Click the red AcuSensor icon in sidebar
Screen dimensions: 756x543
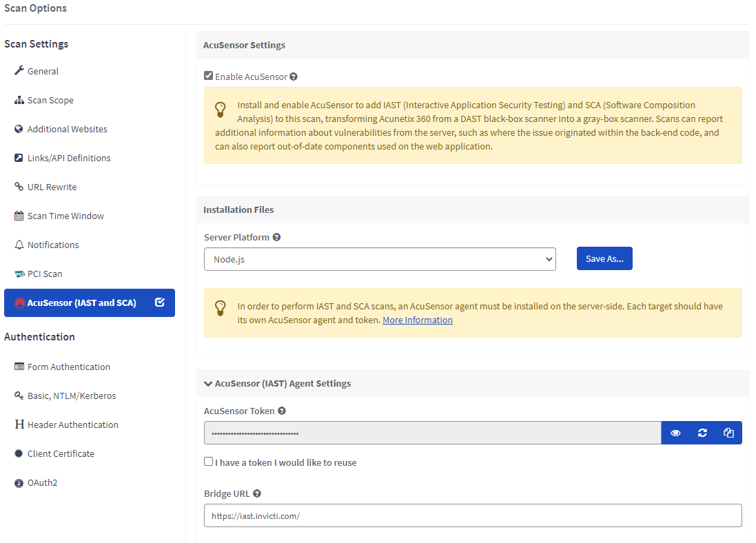[x=20, y=303]
